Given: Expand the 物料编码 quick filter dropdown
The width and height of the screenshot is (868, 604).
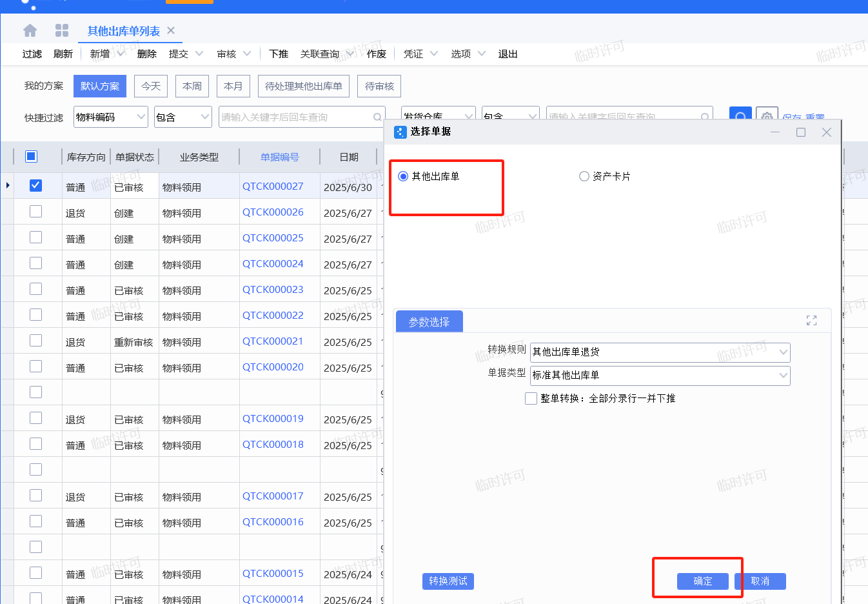Looking at the screenshot, I should pyautogui.click(x=141, y=117).
